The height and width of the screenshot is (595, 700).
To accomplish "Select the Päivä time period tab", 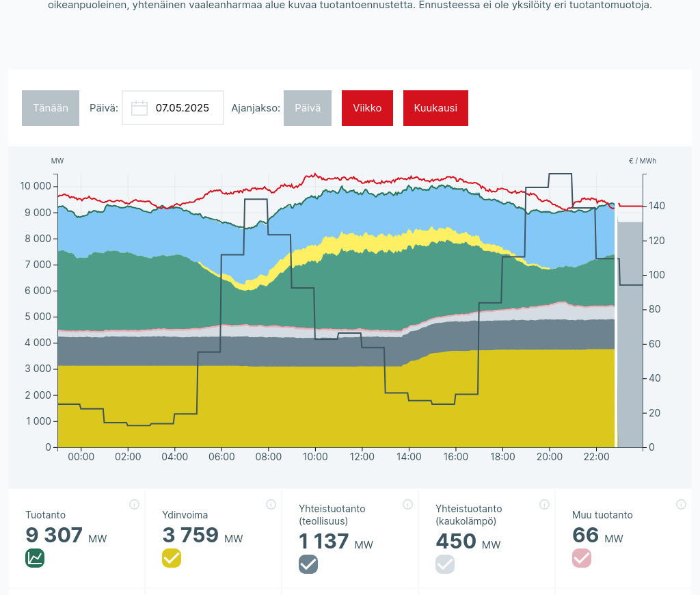I will pos(308,108).
